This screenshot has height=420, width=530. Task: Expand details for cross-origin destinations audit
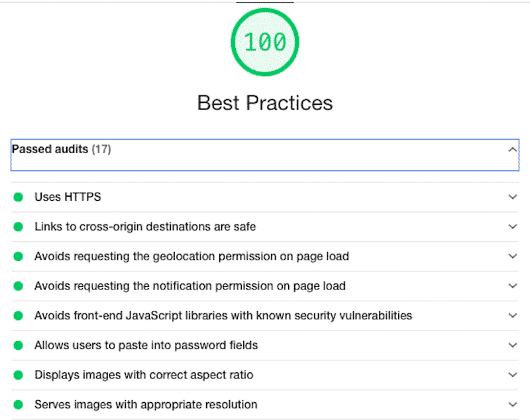click(x=513, y=227)
